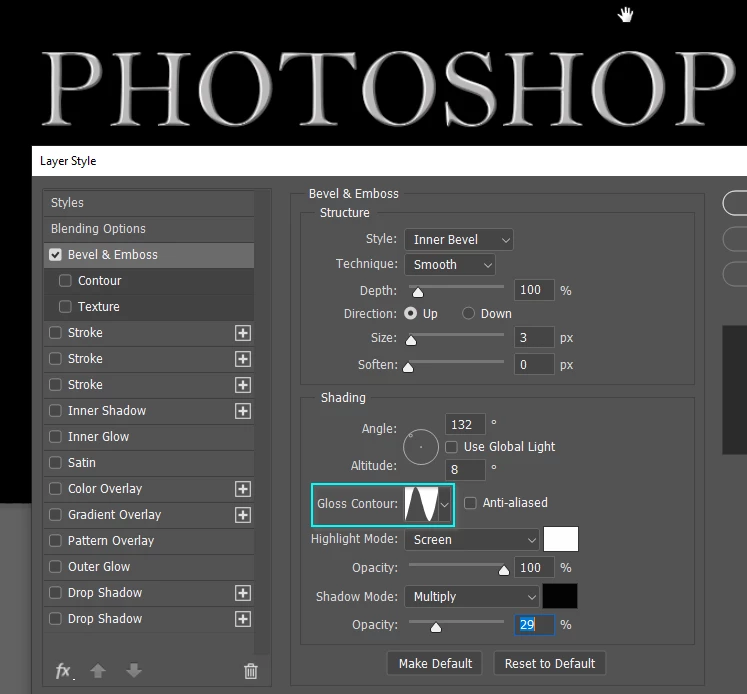Select the Satin effect row
Viewport: 747px width, 694px height.
149,463
